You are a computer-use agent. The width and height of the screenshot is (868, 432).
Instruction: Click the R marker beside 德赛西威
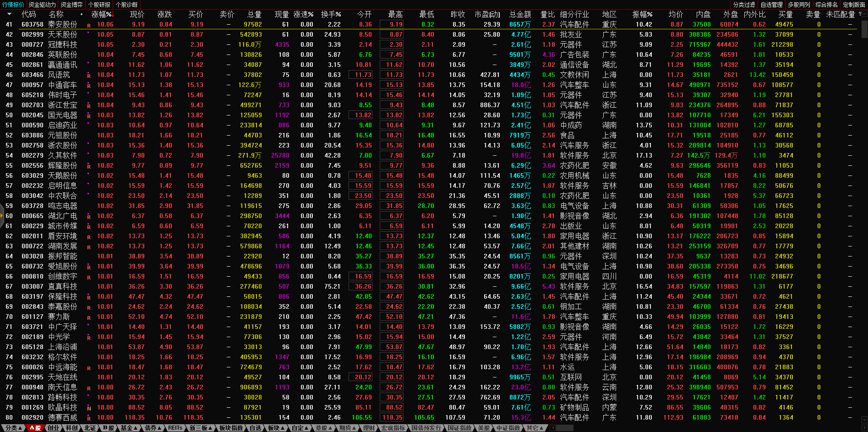pos(89,418)
